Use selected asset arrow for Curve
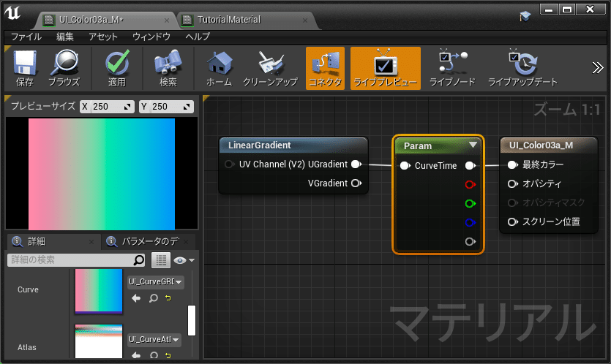Viewport: 611px width, 364px height. 136,298
